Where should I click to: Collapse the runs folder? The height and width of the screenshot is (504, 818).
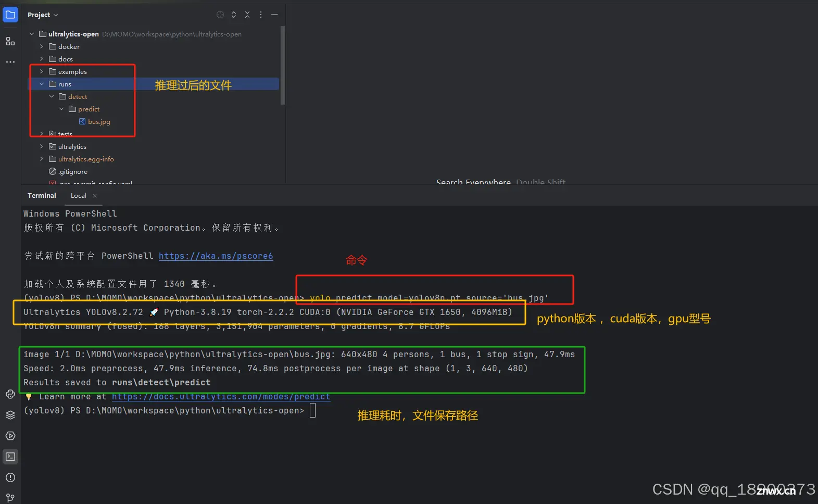tap(42, 84)
